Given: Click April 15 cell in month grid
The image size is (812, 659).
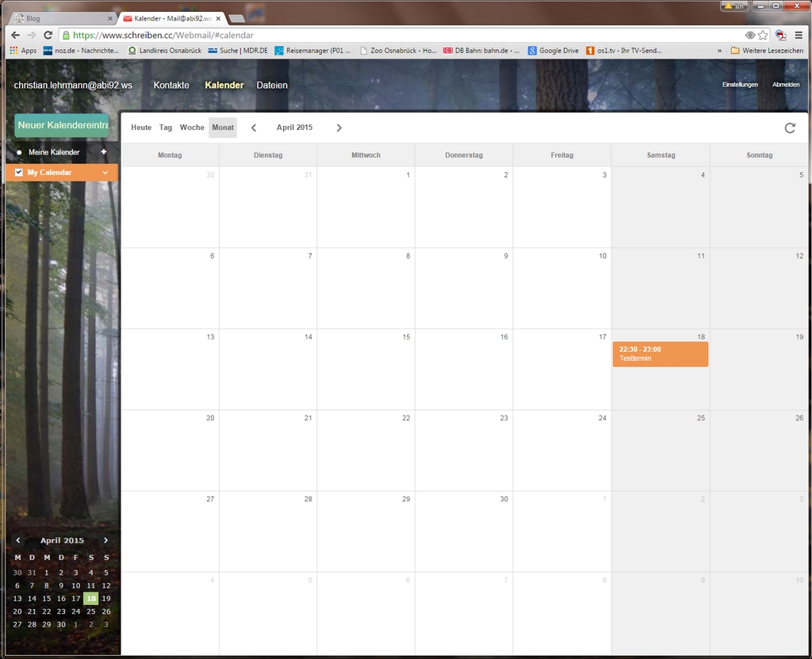Looking at the screenshot, I should 366,370.
